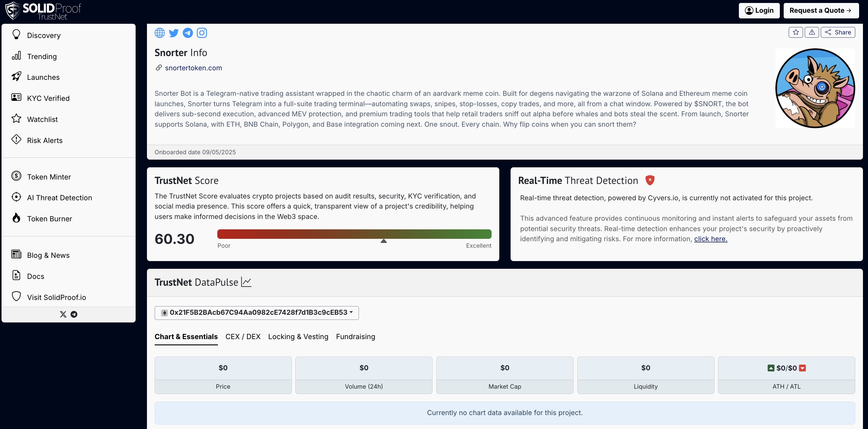Click the report warning icon near Share

[x=812, y=32]
